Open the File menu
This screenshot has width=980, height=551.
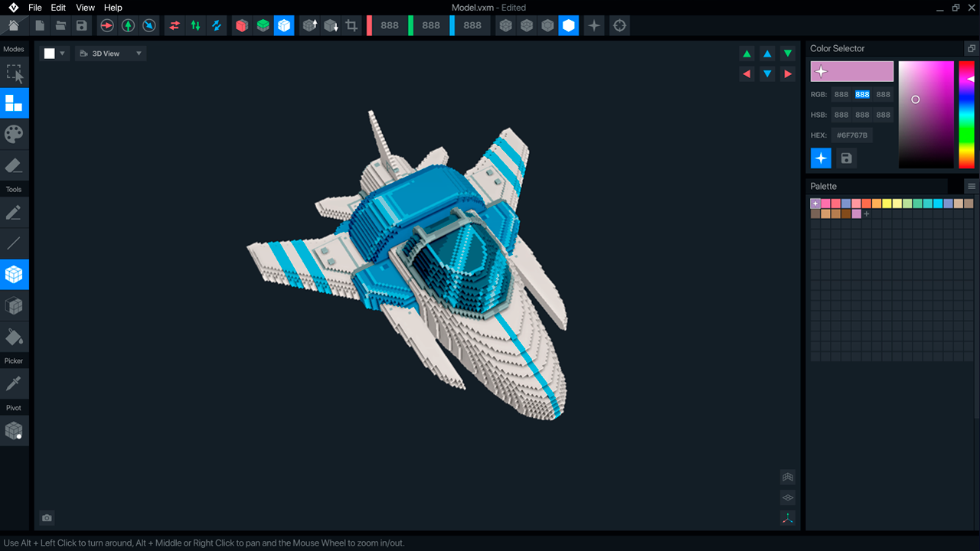click(35, 8)
